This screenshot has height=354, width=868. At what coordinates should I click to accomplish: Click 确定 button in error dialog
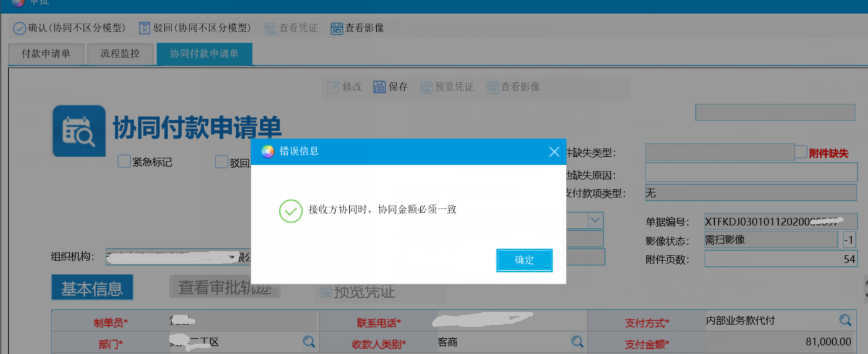[x=524, y=260]
